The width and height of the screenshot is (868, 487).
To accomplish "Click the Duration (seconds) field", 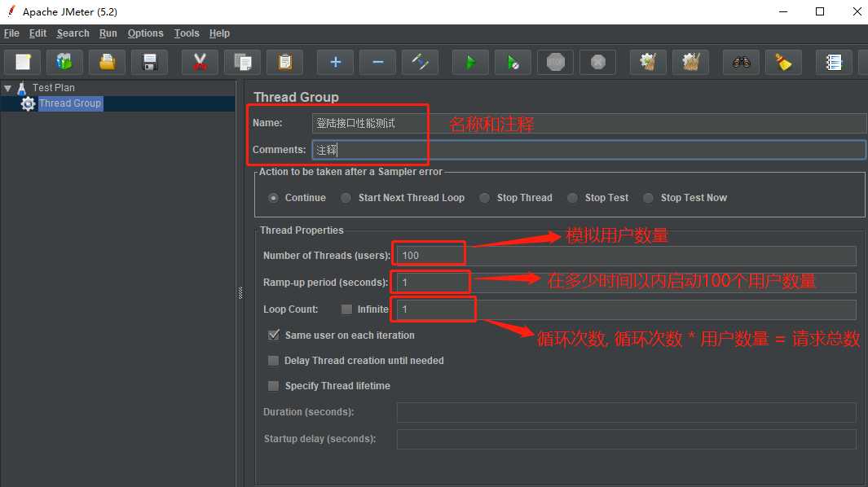I will click(x=627, y=412).
